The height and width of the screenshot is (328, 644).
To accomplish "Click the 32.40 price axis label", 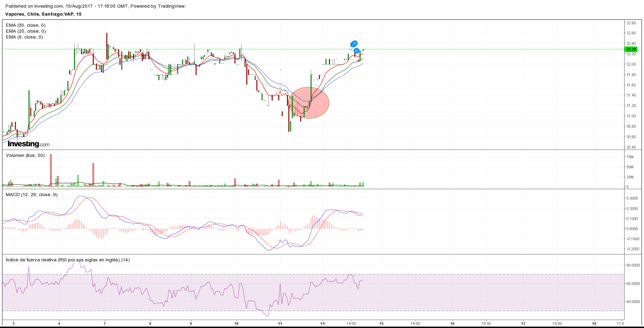I will pyautogui.click(x=631, y=44).
